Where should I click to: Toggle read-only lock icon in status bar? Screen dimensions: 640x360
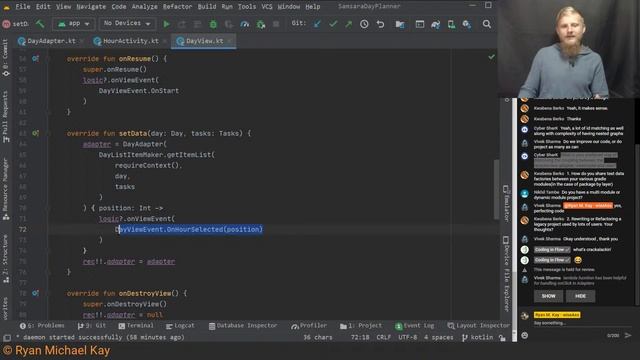[x=502, y=338]
